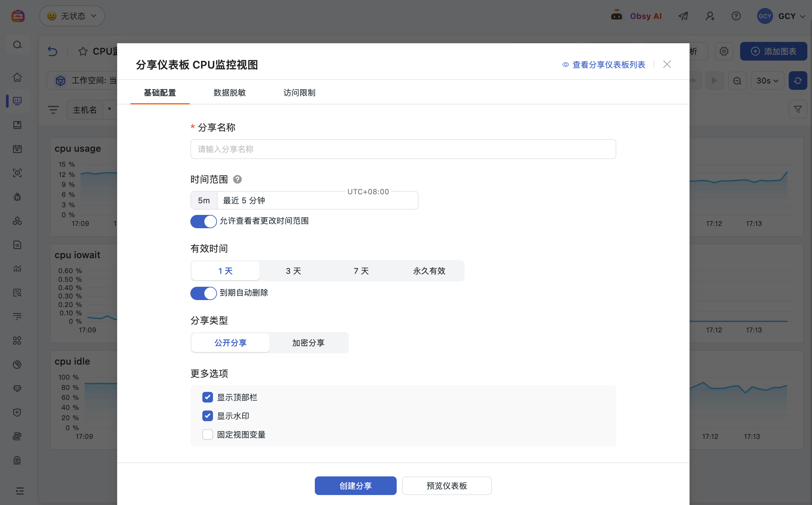Image resolution: width=812 pixels, height=505 pixels.
Task: Check 固定视图变量 checkbox
Action: pos(207,434)
